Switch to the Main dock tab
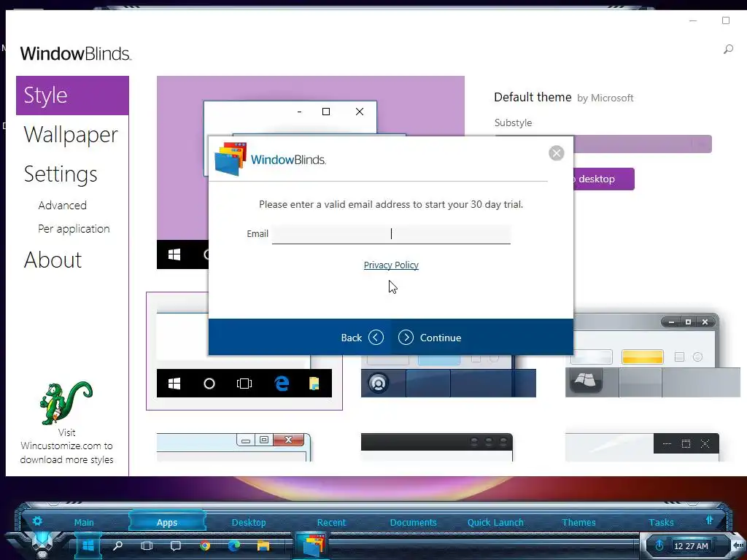This screenshot has width=747, height=560. click(x=84, y=522)
